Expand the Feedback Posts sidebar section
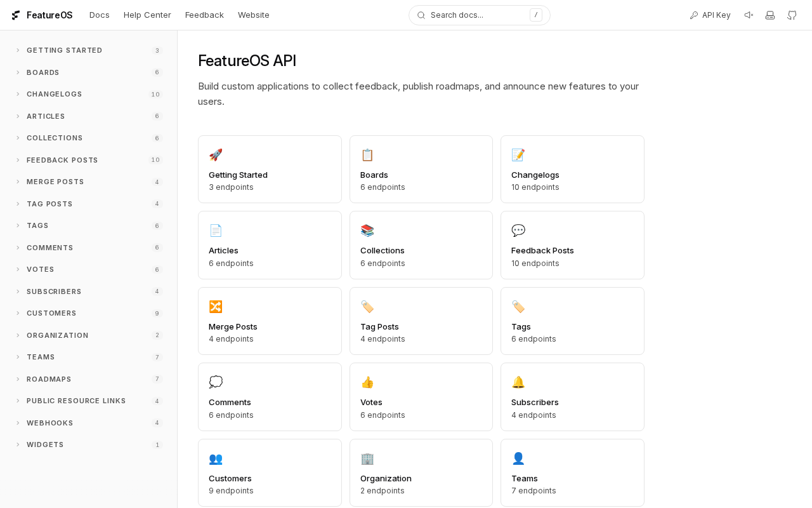 click(62, 160)
